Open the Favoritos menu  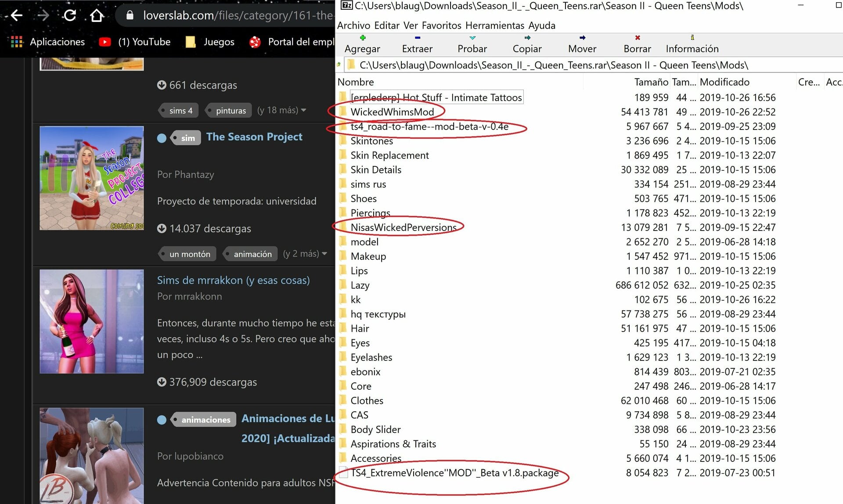click(441, 25)
